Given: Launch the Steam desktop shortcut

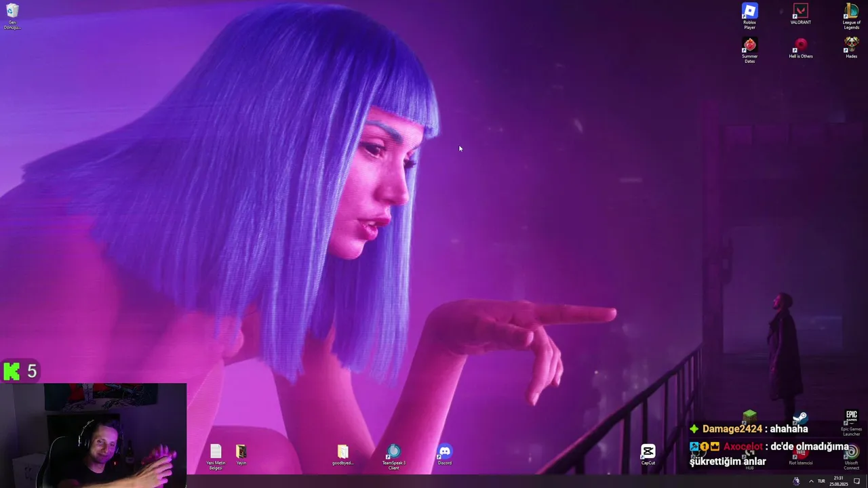Looking at the screenshot, I should tap(800, 418).
